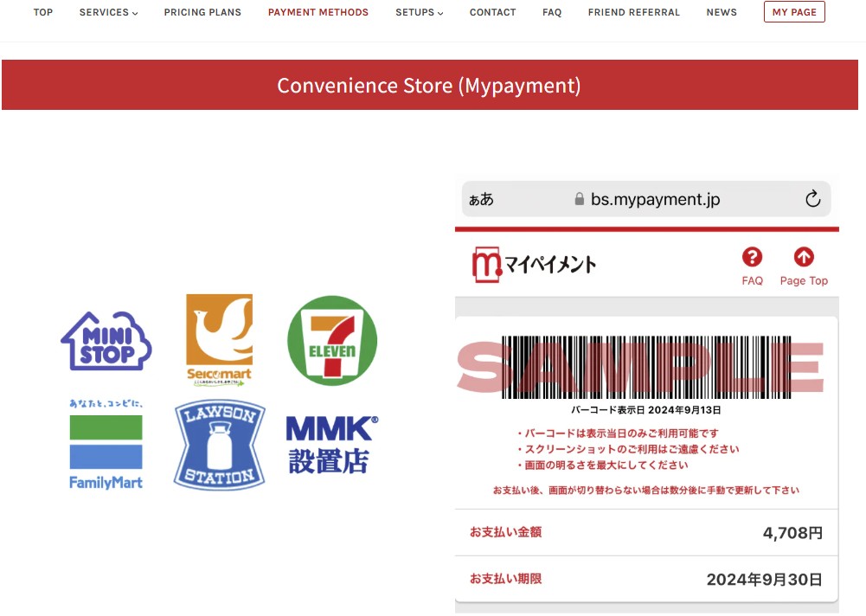Click the MMK 設置店 logo
866x616 pixels.
click(x=332, y=445)
